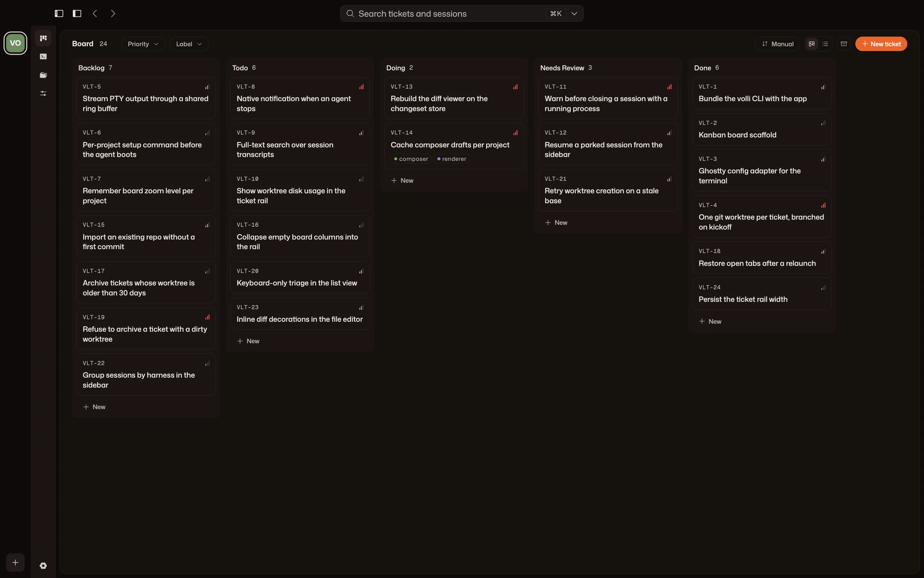The width and height of the screenshot is (924, 578).
Task: Toggle the left sidebar panel icon
Action: click(59, 13)
